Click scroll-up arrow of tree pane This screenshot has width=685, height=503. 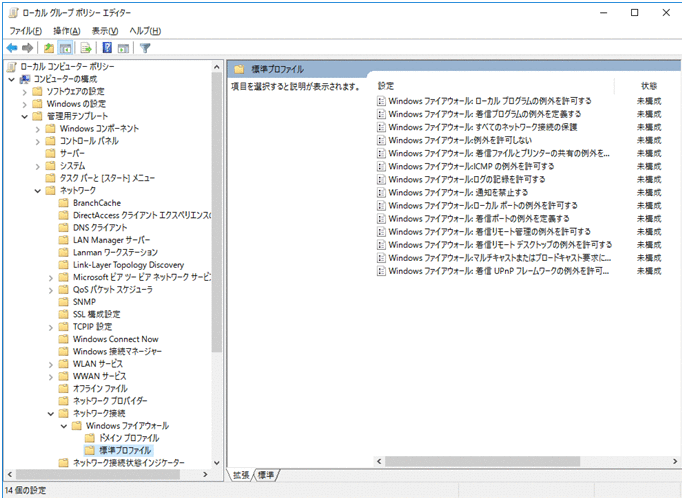tap(217, 67)
